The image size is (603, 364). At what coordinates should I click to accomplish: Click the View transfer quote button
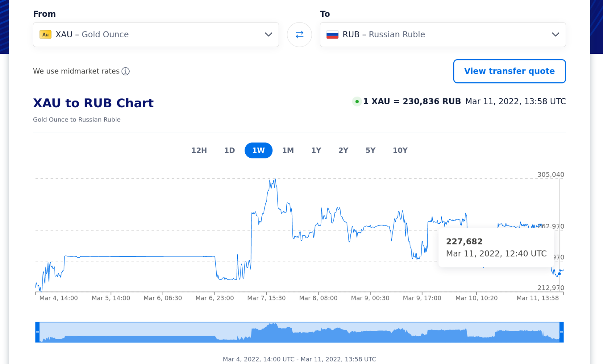(509, 71)
